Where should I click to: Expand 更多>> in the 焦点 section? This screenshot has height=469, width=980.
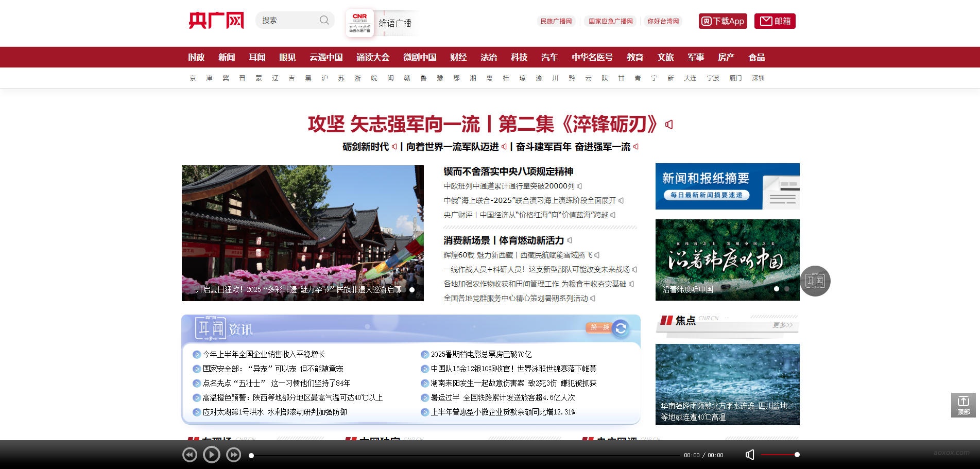click(781, 326)
